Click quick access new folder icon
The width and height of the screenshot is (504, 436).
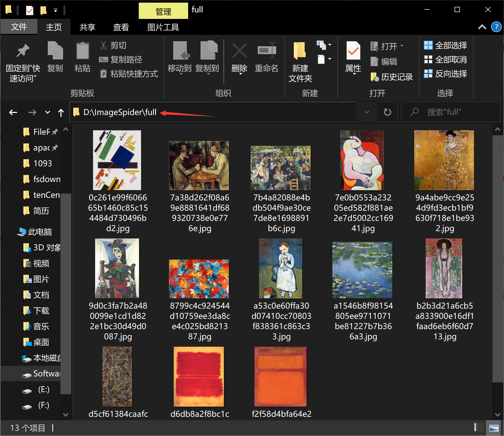[x=43, y=10]
